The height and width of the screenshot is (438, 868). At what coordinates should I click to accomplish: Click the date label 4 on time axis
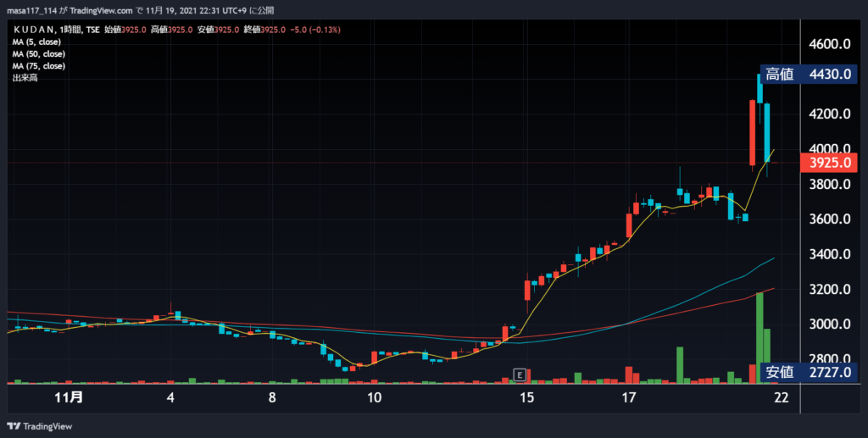coord(170,397)
